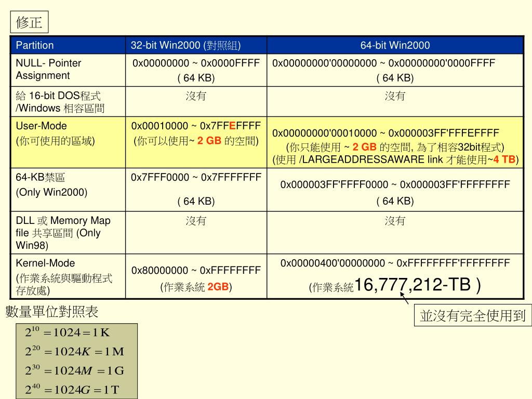Click 沒有 in DLL row, 32-bit column
Image resolution: width=532 pixels, height=399 pixels.
tap(196, 221)
